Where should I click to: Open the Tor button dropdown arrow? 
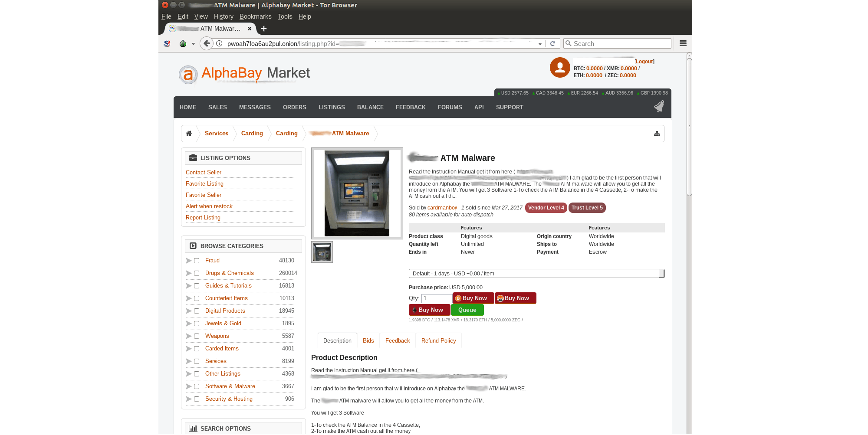click(193, 44)
